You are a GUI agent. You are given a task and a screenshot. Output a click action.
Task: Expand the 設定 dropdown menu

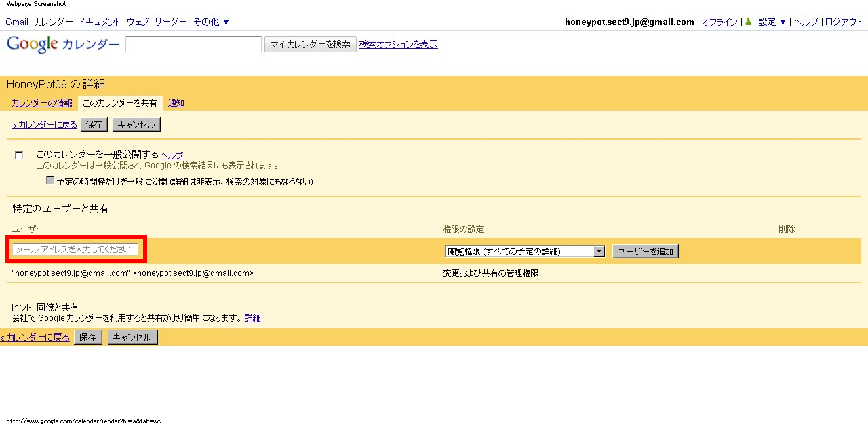coord(772,22)
